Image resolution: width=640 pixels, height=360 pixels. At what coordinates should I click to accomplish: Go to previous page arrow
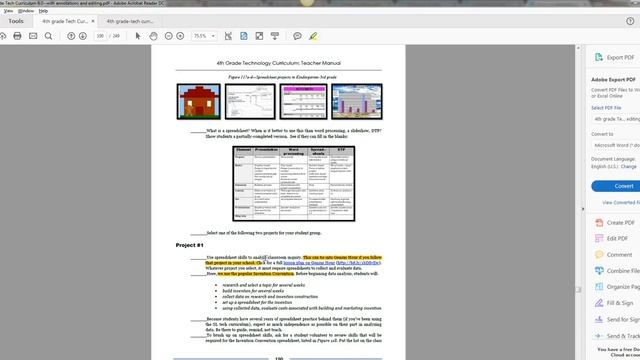point(71,36)
